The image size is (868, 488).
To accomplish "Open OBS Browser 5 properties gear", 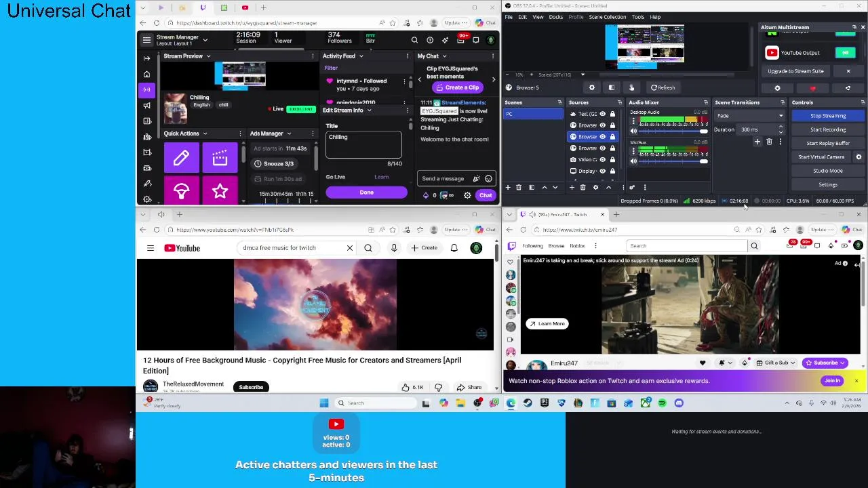I will (591, 87).
